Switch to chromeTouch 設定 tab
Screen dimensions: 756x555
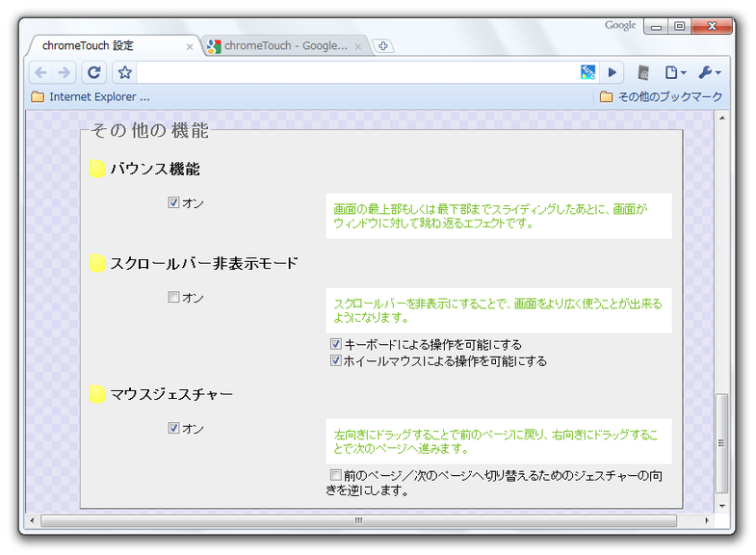pyautogui.click(x=114, y=46)
